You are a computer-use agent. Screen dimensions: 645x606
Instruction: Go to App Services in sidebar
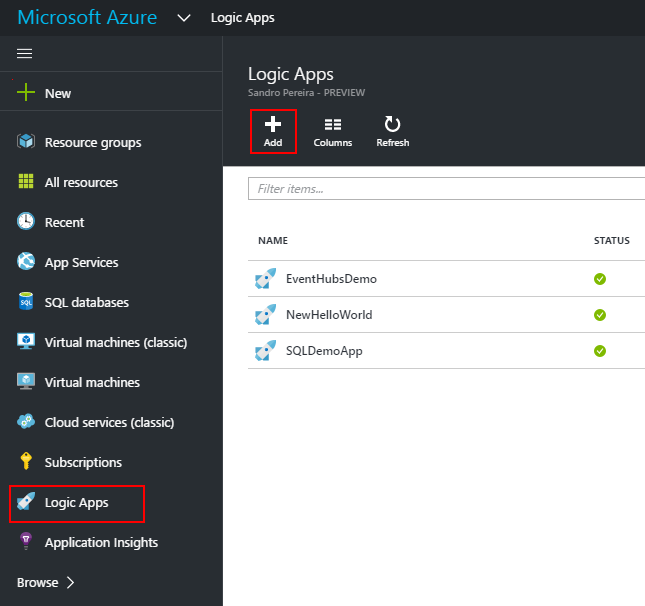(81, 262)
